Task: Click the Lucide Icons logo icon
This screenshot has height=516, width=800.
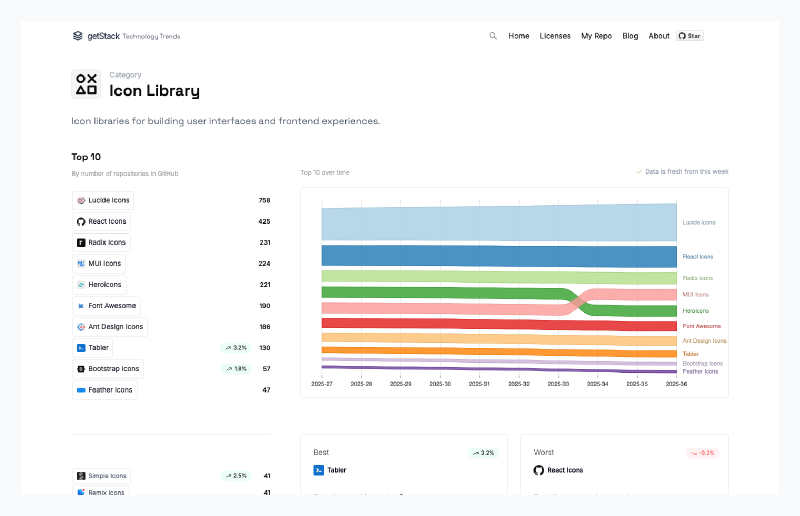Action: click(x=81, y=200)
